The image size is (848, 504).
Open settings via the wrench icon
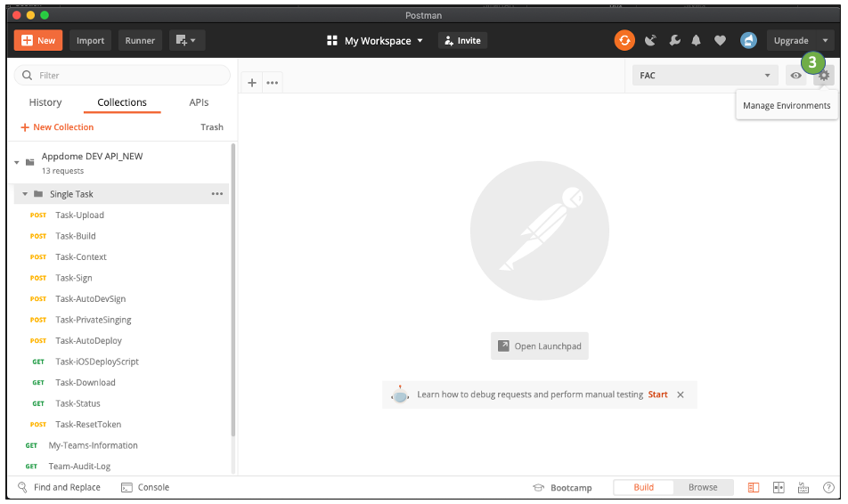coord(674,40)
